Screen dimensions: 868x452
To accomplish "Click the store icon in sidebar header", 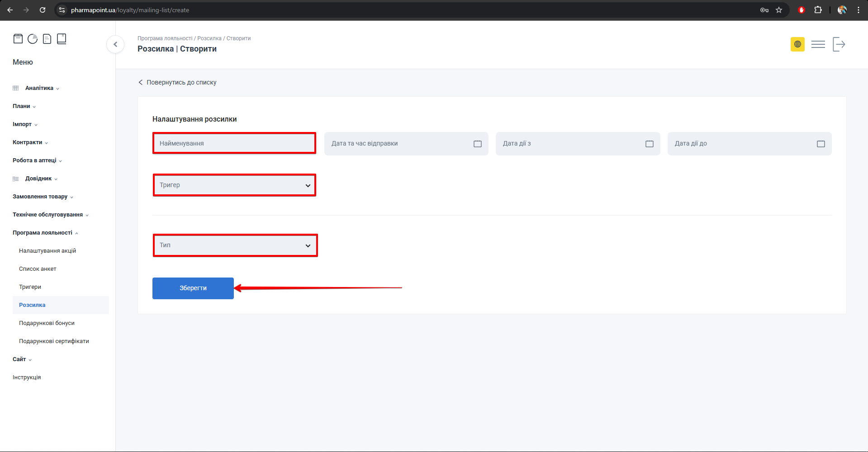I will (x=18, y=39).
